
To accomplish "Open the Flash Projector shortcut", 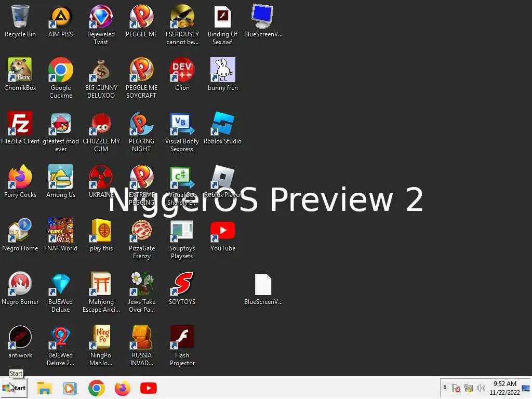I will [182, 346].
